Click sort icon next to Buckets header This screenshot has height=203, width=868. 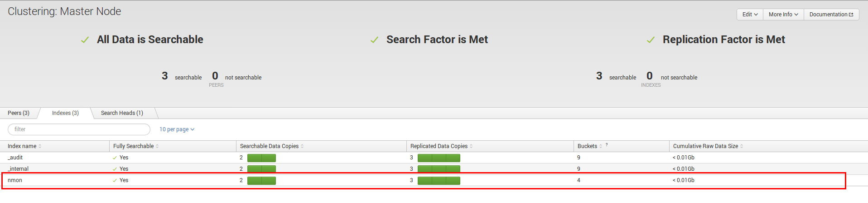[601, 146]
